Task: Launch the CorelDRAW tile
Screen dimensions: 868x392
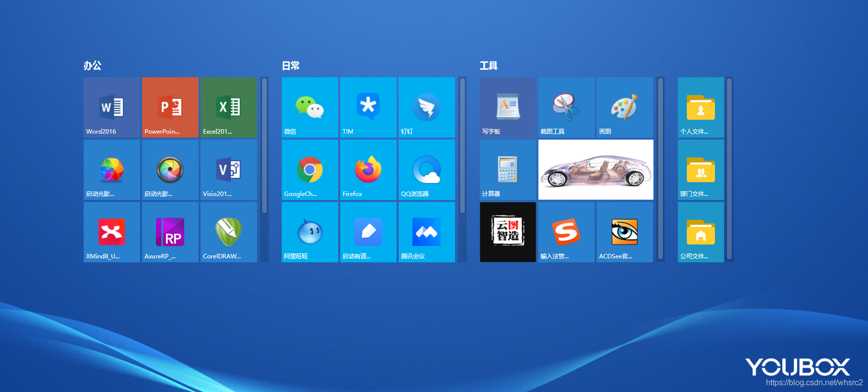Action: [229, 232]
